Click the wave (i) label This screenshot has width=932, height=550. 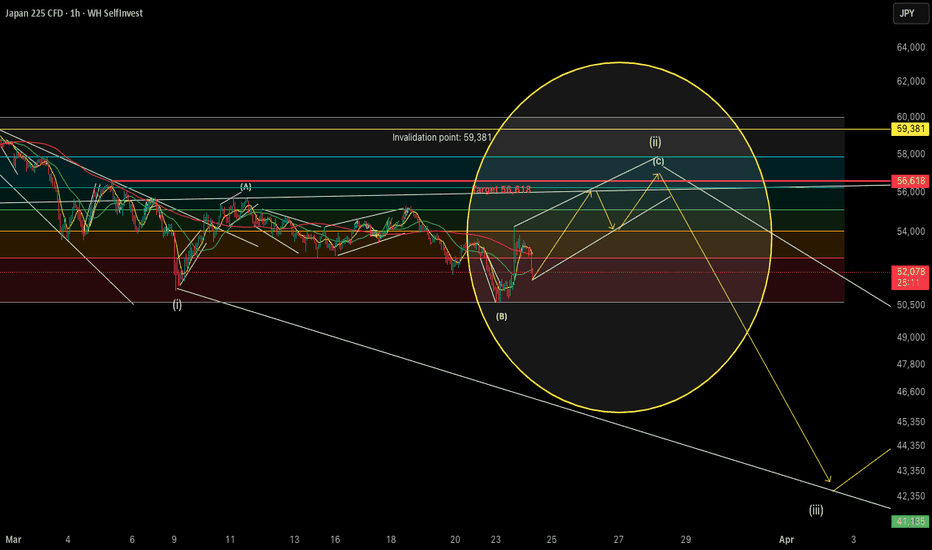177,305
